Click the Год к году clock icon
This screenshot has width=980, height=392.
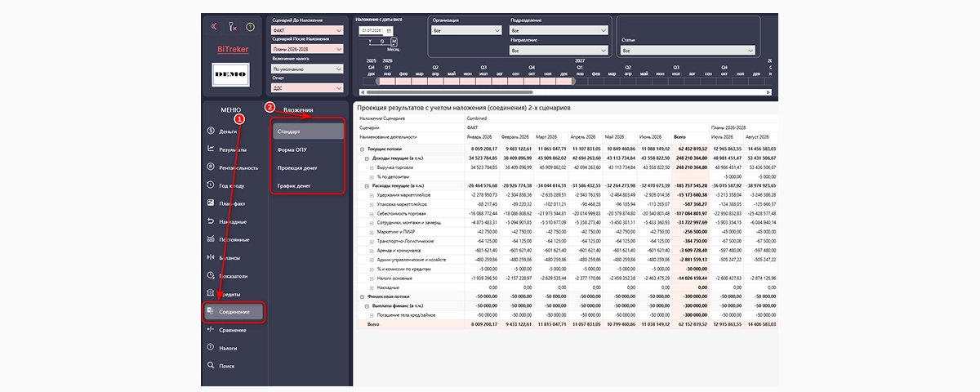pos(211,185)
